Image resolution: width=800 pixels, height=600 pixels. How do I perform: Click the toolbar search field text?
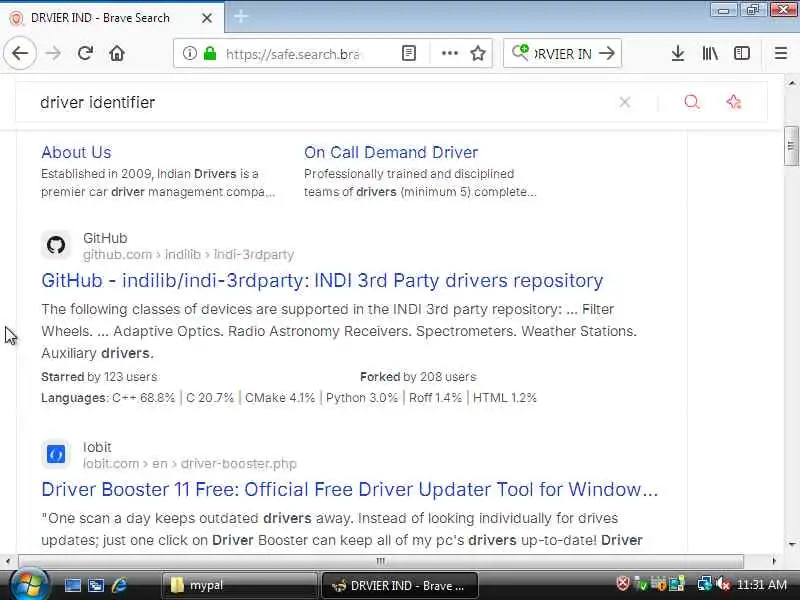563,54
